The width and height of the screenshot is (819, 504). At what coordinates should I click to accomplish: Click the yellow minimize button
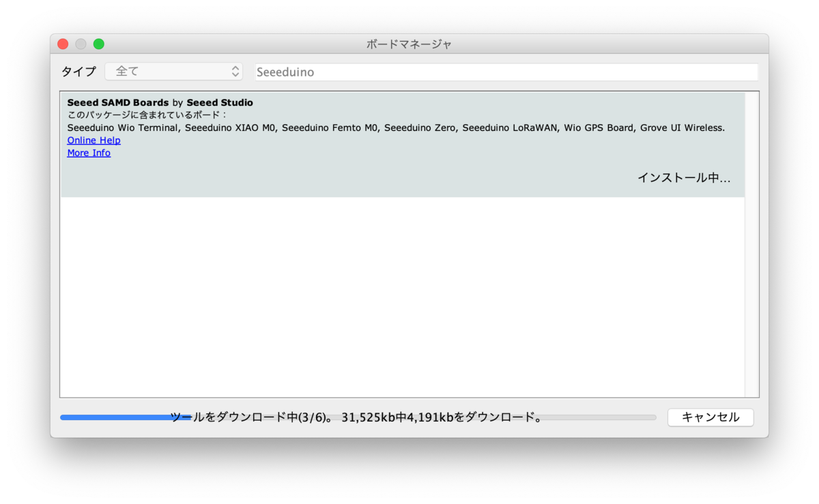[x=81, y=43]
